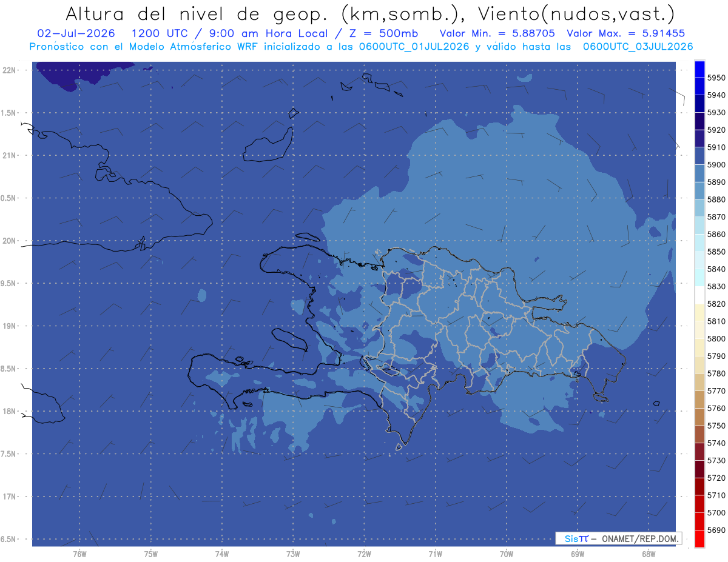Click the '5890' colorbar label
Screen dimensions: 728x562
pyautogui.click(x=716, y=182)
